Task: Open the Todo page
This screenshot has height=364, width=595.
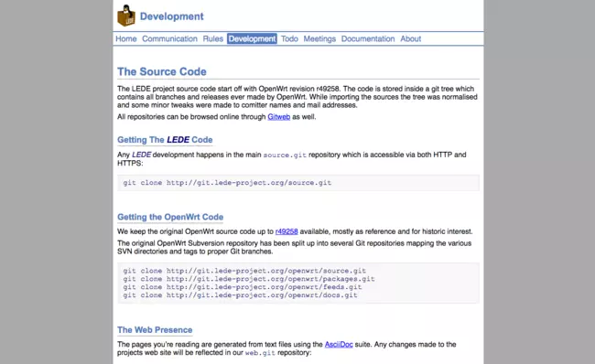Action: [x=289, y=38]
